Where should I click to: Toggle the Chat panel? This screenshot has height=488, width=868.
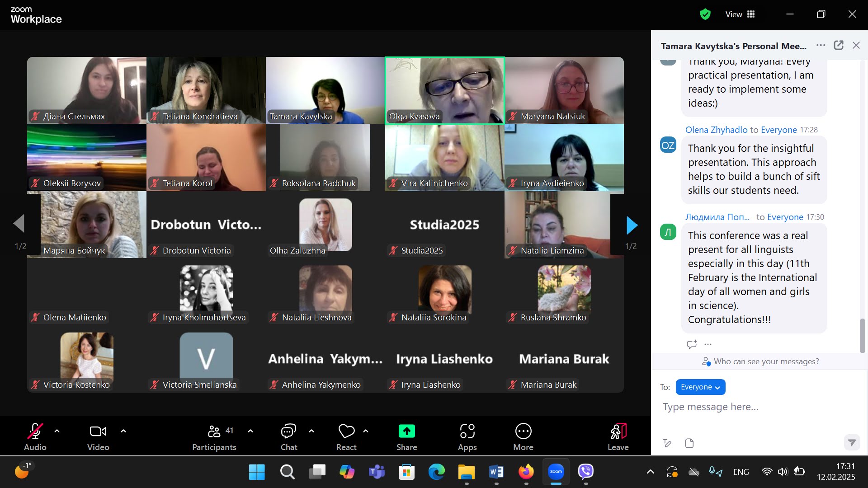(x=288, y=432)
